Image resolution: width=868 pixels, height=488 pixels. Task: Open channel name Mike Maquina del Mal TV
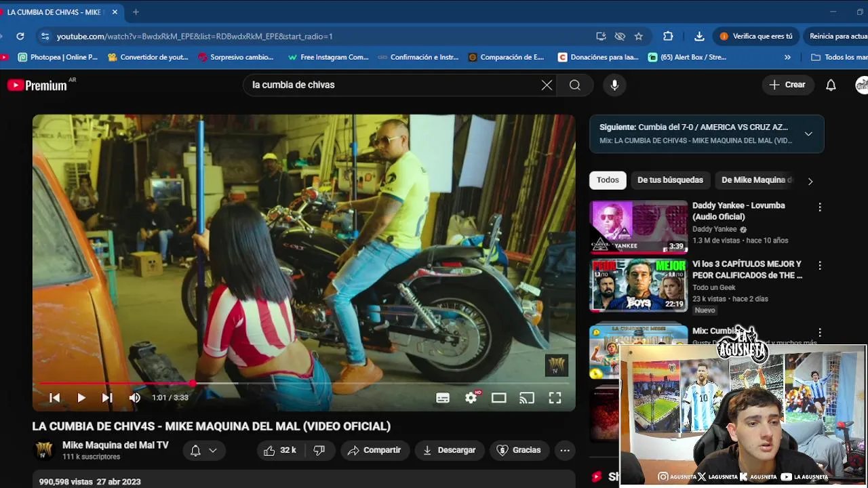tap(115, 445)
